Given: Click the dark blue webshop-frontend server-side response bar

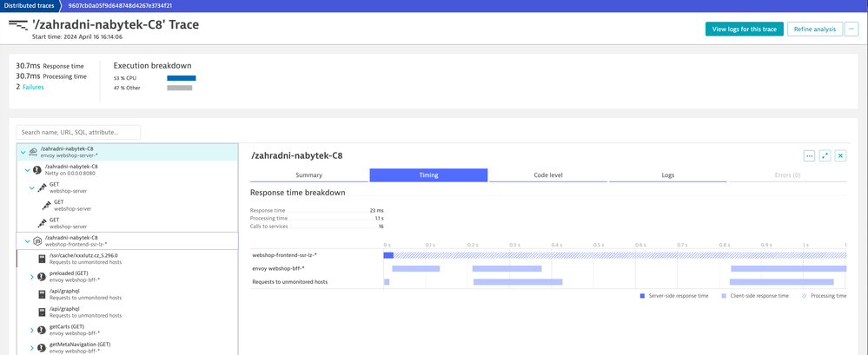Looking at the screenshot, I should 388,255.
